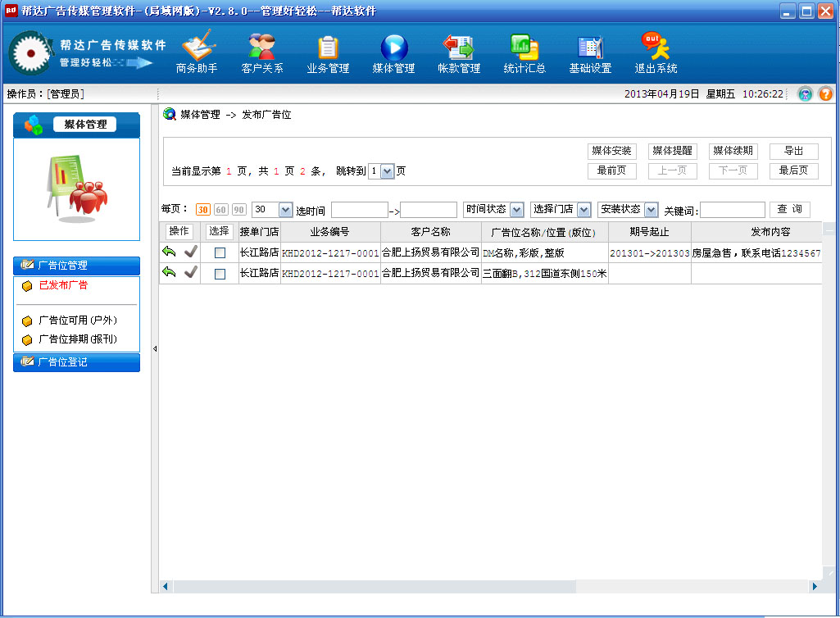Sort by 业务编号 column header
This screenshot has height=618, width=840.
(x=330, y=232)
